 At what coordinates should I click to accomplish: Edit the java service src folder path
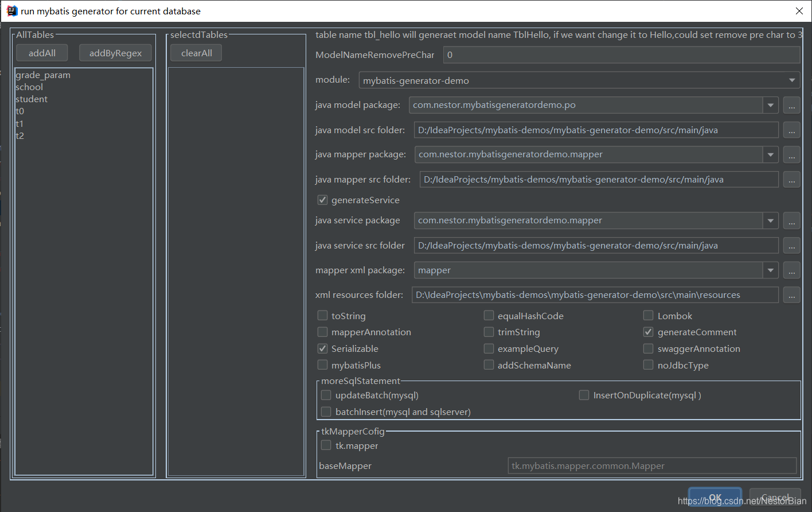coord(596,245)
